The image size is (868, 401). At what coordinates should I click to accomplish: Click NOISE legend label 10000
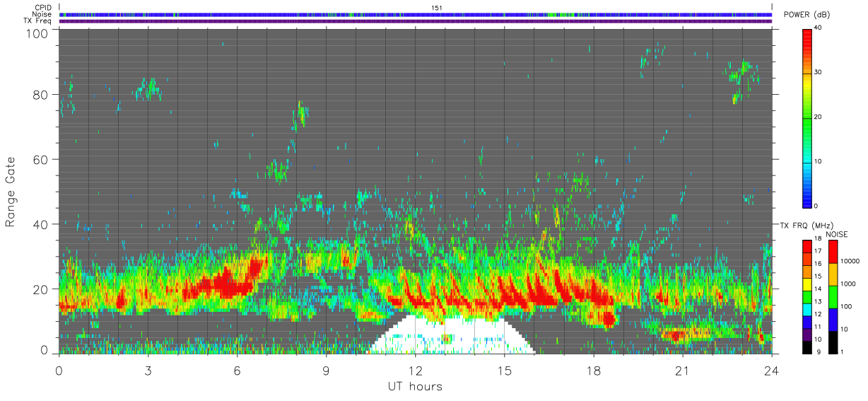point(849,262)
